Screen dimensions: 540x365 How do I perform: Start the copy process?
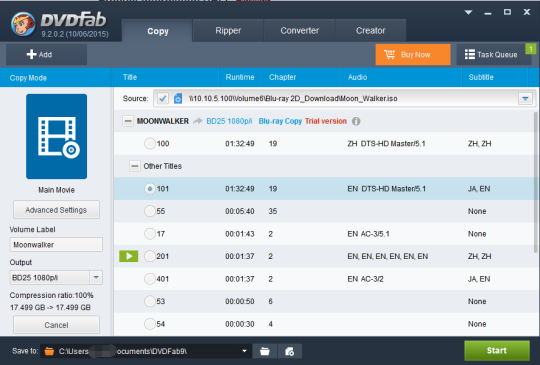click(x=497, y=351)
